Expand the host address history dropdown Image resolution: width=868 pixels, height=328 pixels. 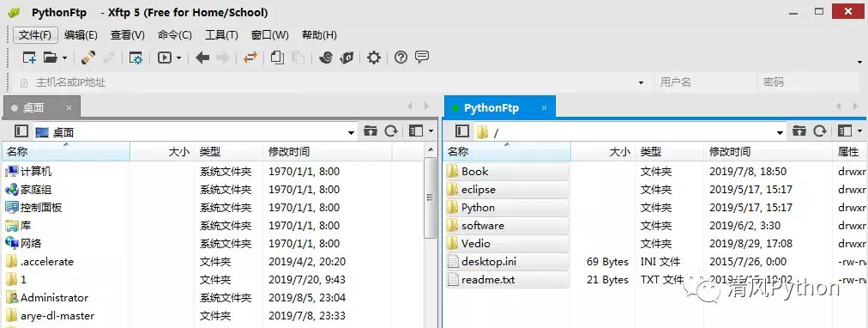click(x=641, y=83)
